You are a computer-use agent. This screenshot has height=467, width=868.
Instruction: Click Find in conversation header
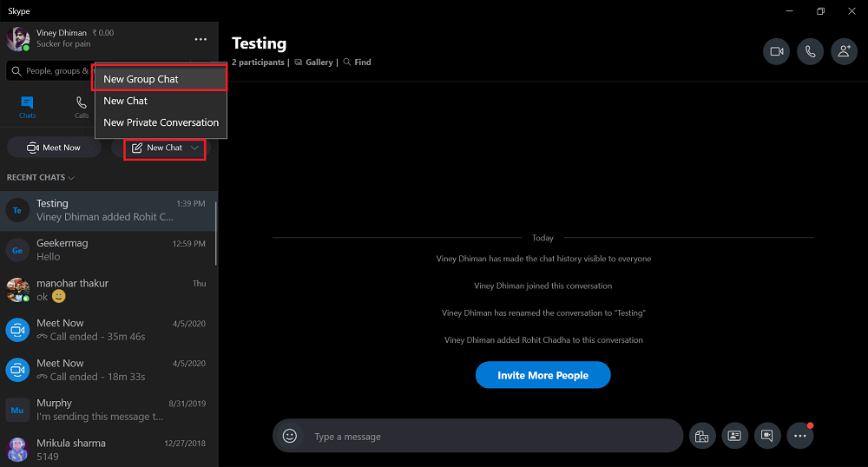(x=357, y=62)
